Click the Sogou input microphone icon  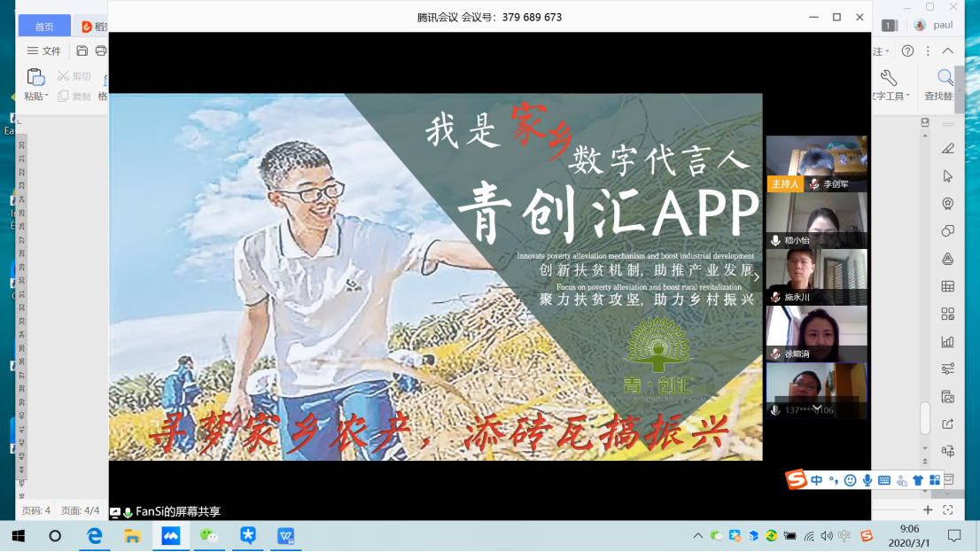[867, 480]
